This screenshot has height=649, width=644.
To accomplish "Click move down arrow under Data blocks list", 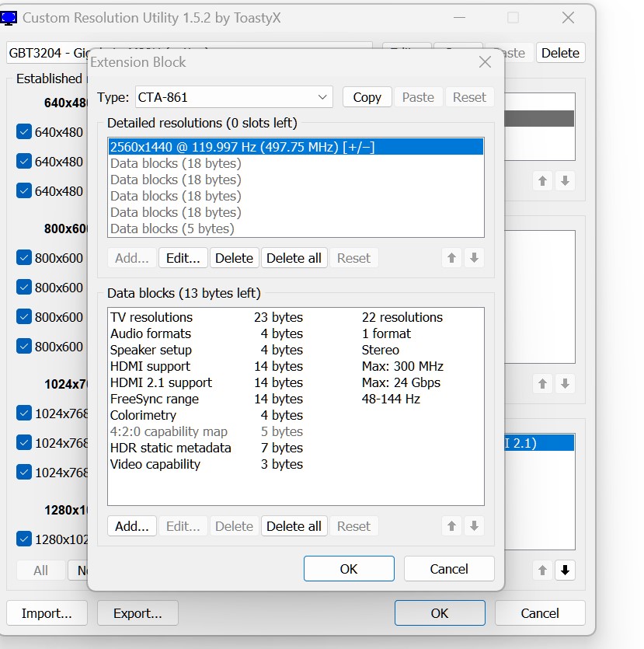I will coord(474,526).
